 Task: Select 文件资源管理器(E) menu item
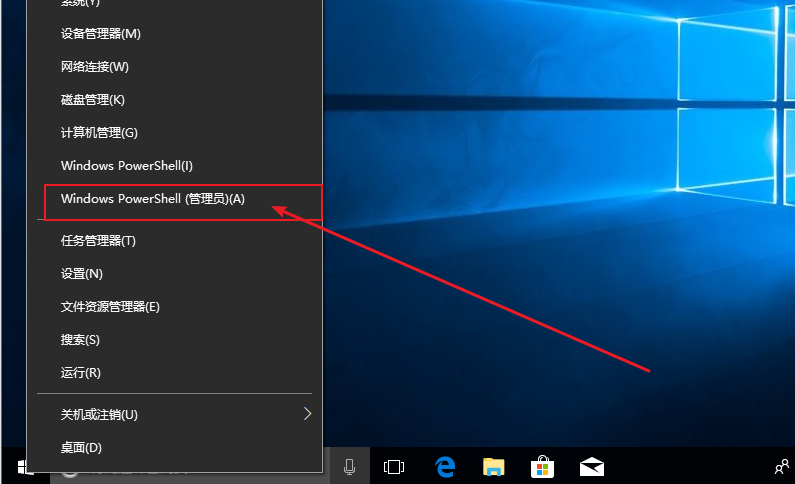tap(110, 307)
